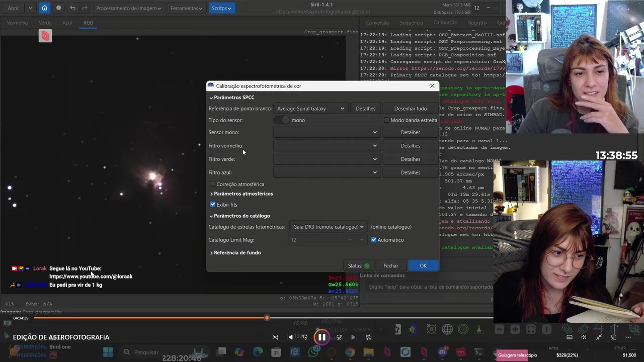
Task: Open the arrow dropdown beside Abrir
Action: pyautogui.click(x=30, y=8)
